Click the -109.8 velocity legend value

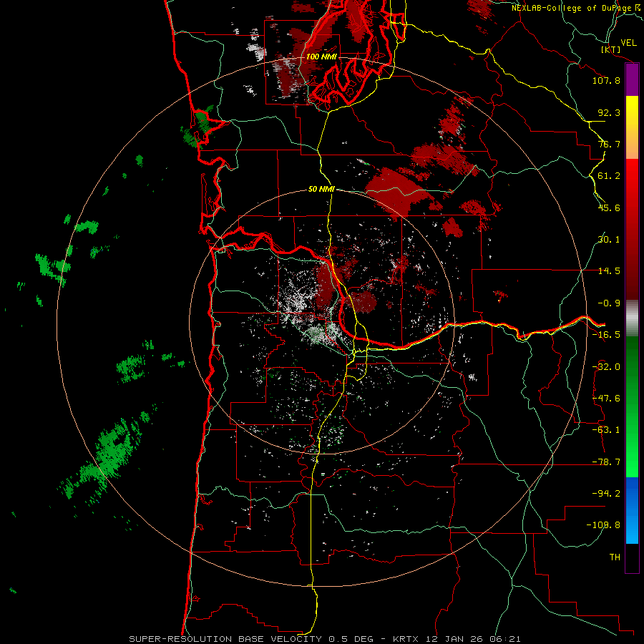603,525
